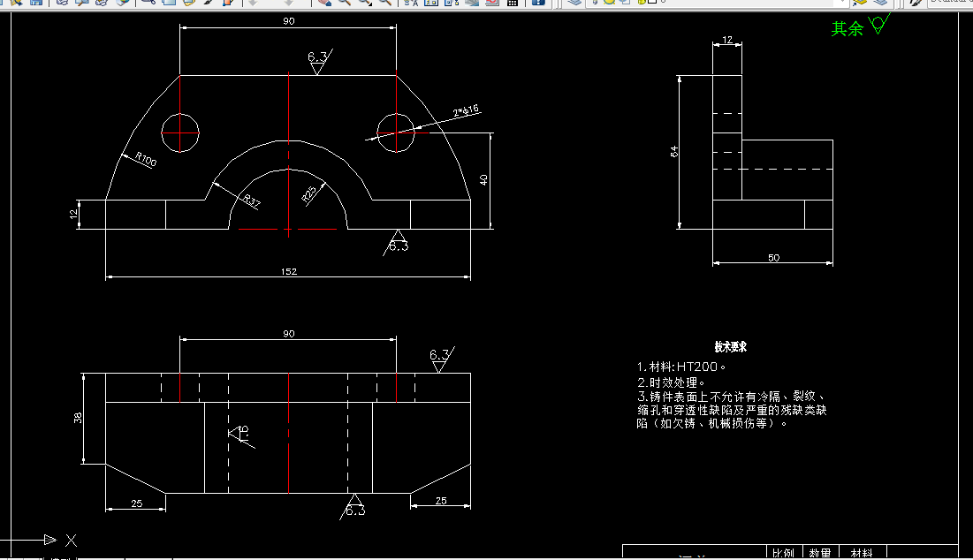The width and height of the screenshot is (973, 560).
Task: Click the Redo arrow in the toolbar
Action: pyautogui.click(x=288, y=4)
